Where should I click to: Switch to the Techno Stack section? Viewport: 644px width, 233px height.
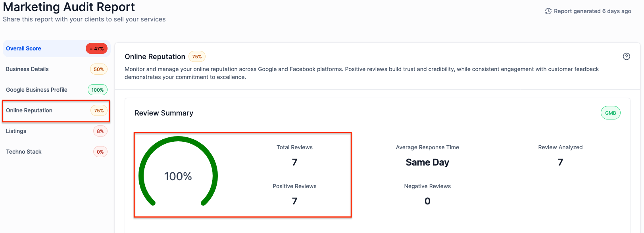coord(24,152)
